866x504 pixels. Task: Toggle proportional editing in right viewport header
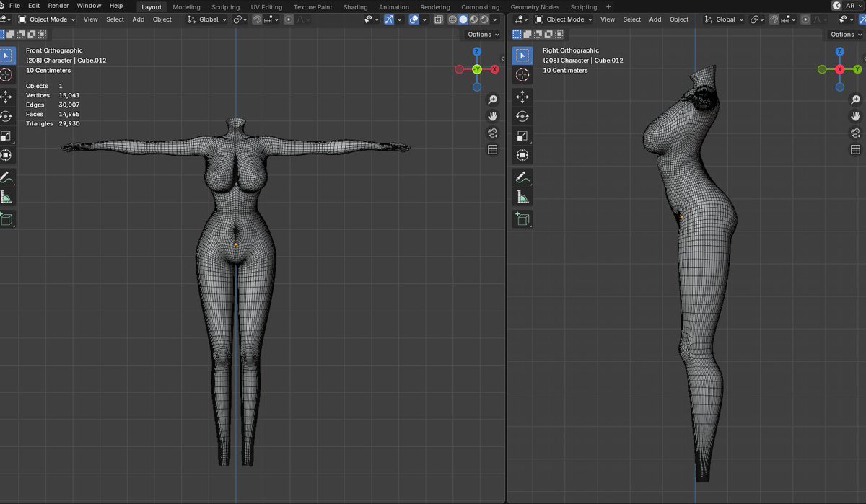[805, 19]
